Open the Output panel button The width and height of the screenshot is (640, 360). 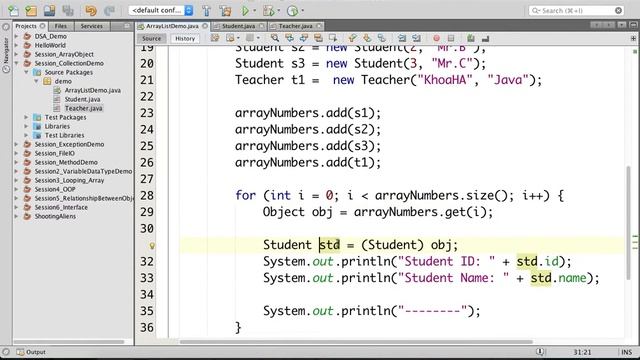click(x=31, y=352)
